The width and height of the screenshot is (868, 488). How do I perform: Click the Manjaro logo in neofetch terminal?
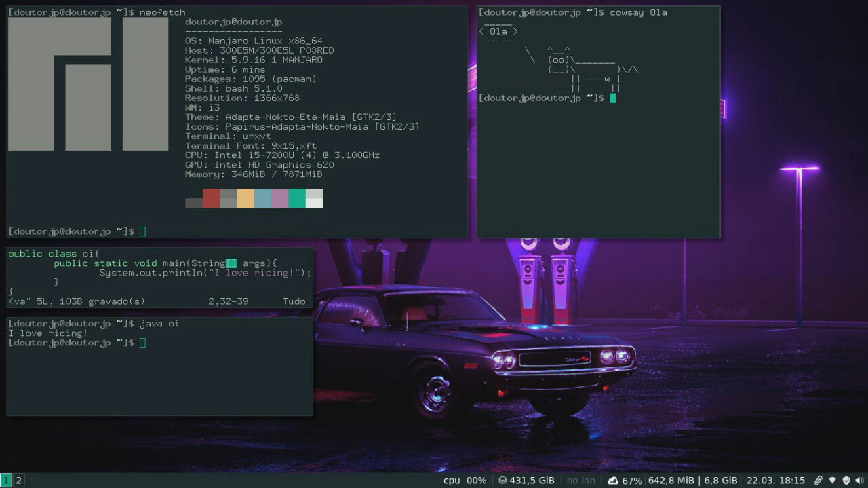tap(88, 83)
